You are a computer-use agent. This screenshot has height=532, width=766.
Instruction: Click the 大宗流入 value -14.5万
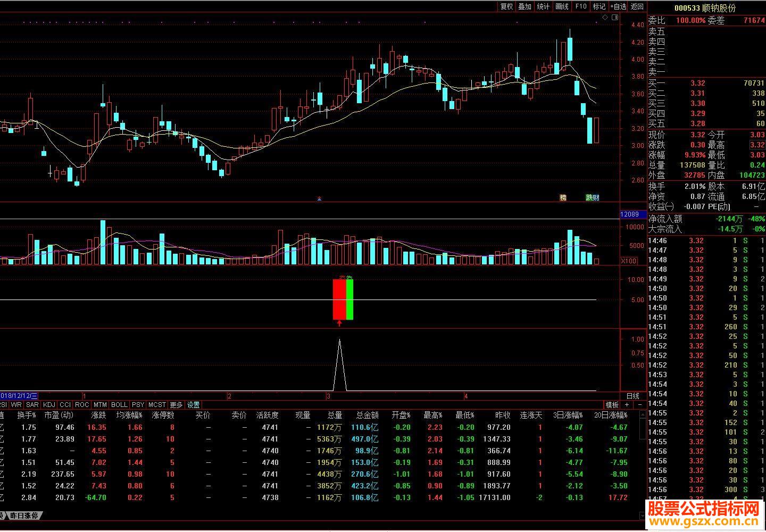pos(730,229)
